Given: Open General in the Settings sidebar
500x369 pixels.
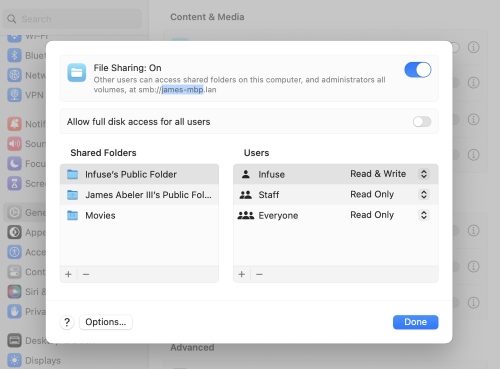Looking at the screenshot, I should coord(26,212).
